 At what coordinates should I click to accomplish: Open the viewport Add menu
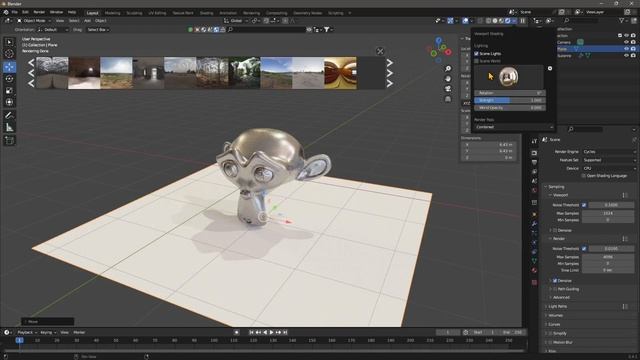pos(87,20)
